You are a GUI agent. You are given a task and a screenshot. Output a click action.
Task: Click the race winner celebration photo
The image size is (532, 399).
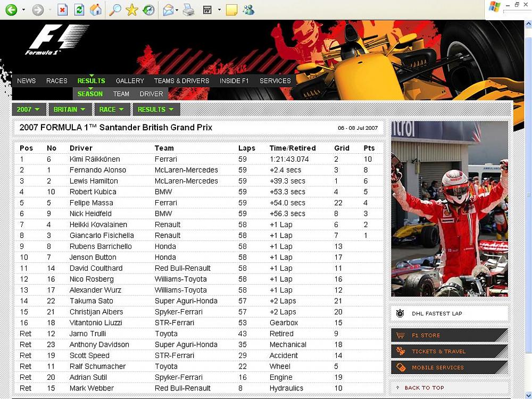click(449, 209)
